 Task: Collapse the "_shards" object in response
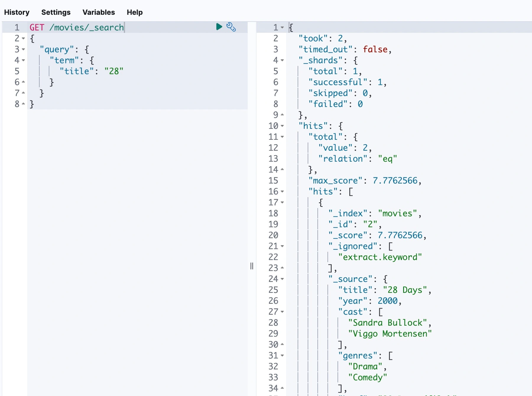tap(282, 60)
